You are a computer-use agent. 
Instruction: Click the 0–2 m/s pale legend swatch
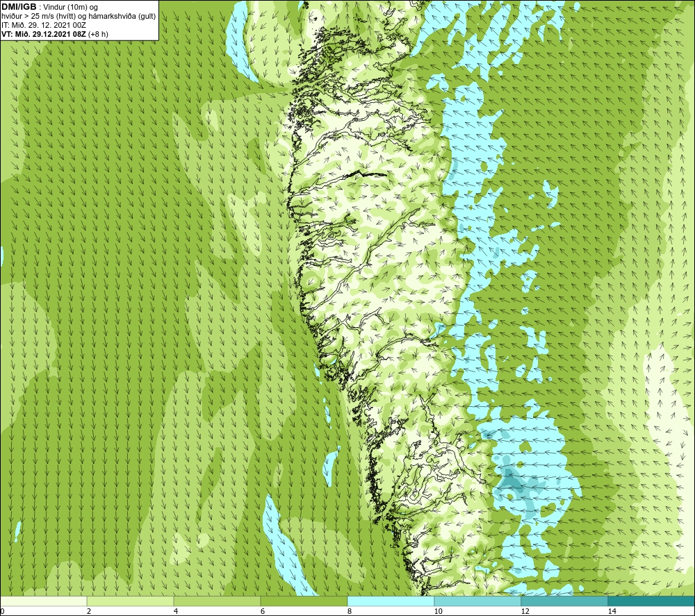(43, 601)
